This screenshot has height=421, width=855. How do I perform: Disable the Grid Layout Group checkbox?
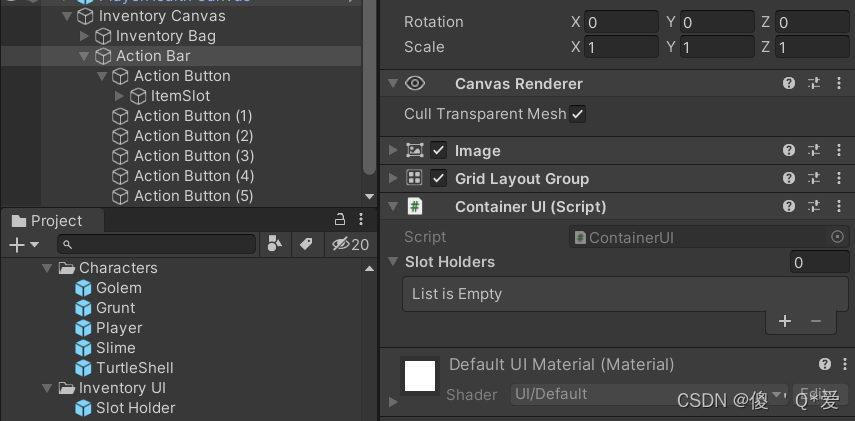[438, 178]
